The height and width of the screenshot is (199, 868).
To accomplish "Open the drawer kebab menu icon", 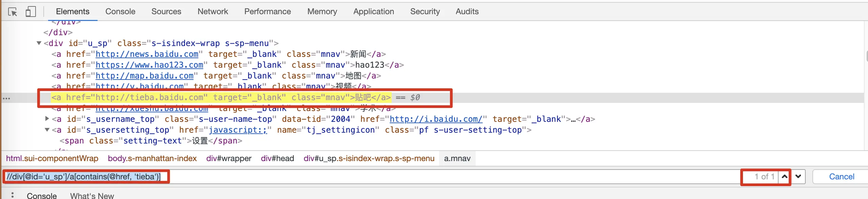I will tap(12, 196).
